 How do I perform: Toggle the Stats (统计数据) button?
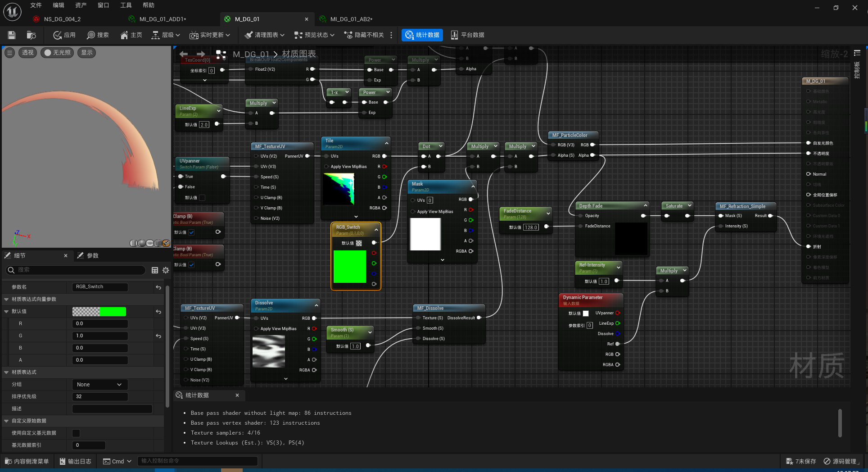[x=422, y=35]
